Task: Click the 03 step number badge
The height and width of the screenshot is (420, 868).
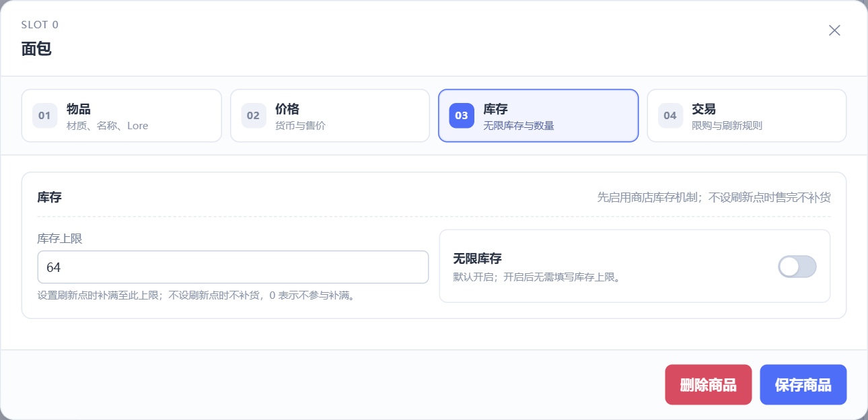Action: [x=462, y=116]
